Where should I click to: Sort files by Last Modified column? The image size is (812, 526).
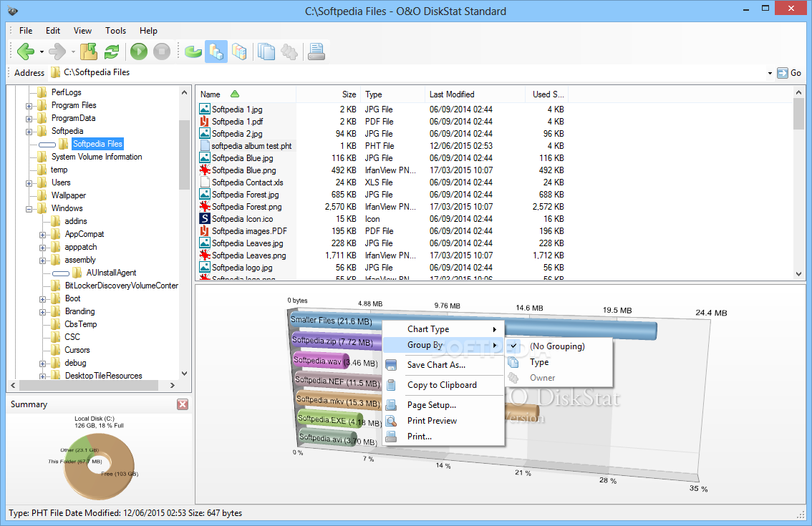click(x=475, y=94)
